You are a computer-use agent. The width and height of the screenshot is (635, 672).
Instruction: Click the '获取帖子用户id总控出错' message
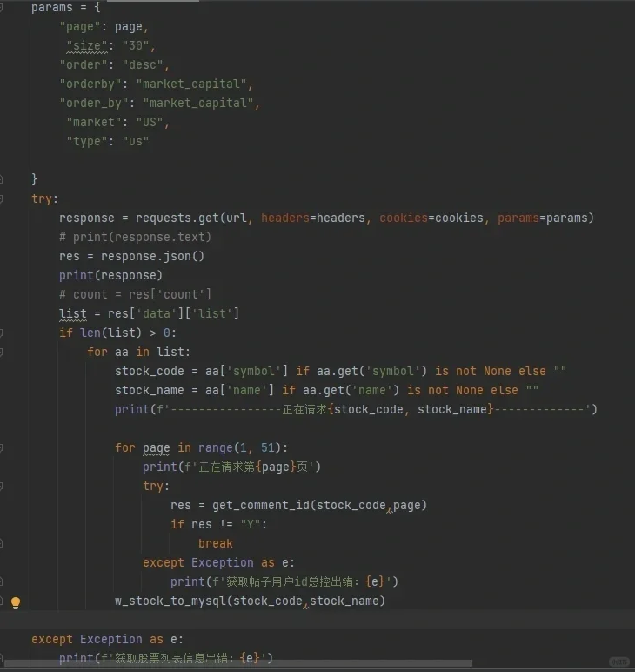(x=289, y=582)
